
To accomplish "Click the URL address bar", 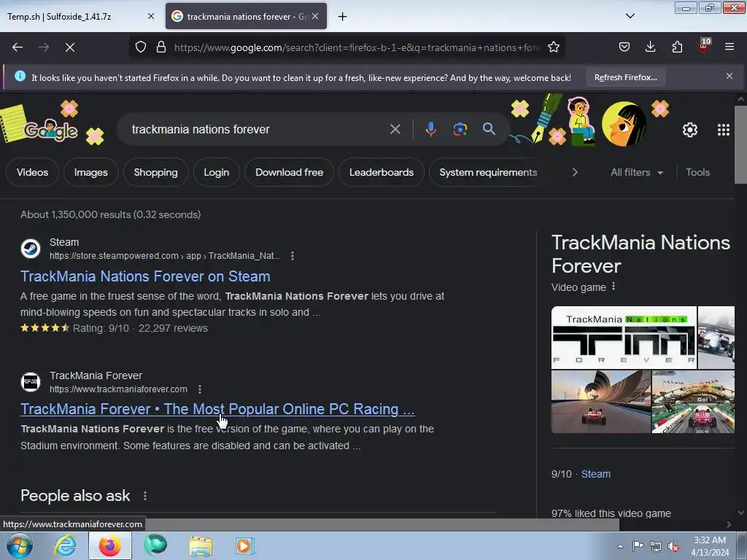I will [357, 47].
